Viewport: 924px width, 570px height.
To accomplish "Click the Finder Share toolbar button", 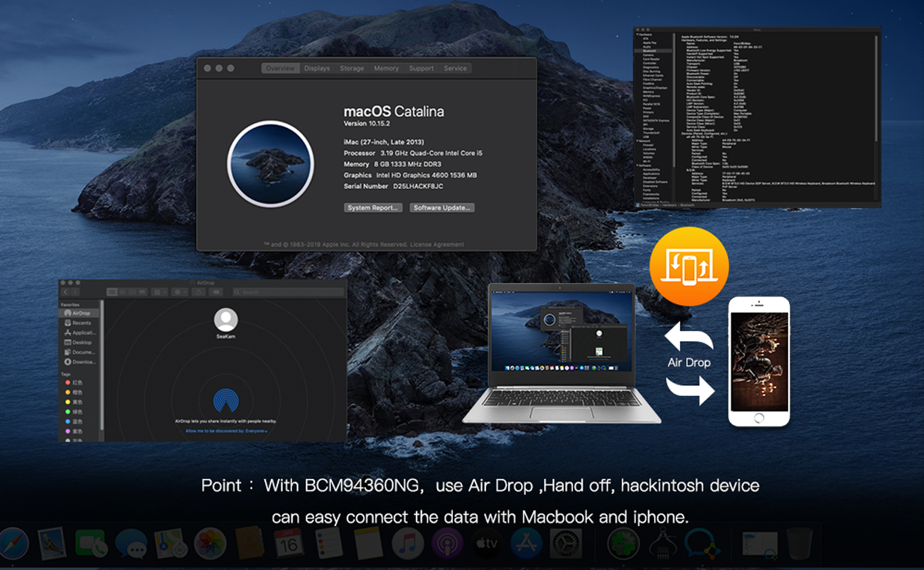I will (x=198, y=292).
